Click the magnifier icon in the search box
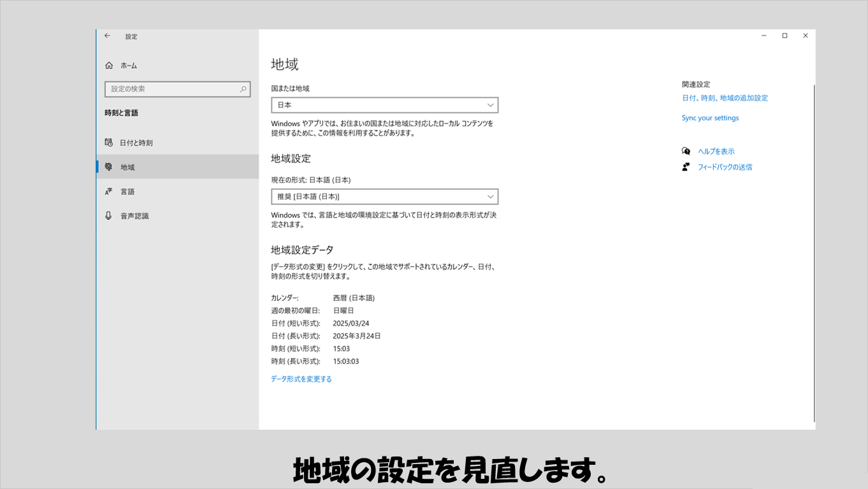The image size is (868, 489). pos(243,89)
